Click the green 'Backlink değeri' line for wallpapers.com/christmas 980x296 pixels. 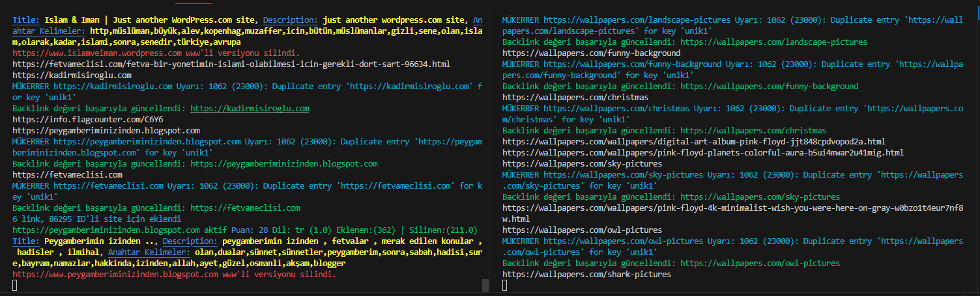coord(664,131)
